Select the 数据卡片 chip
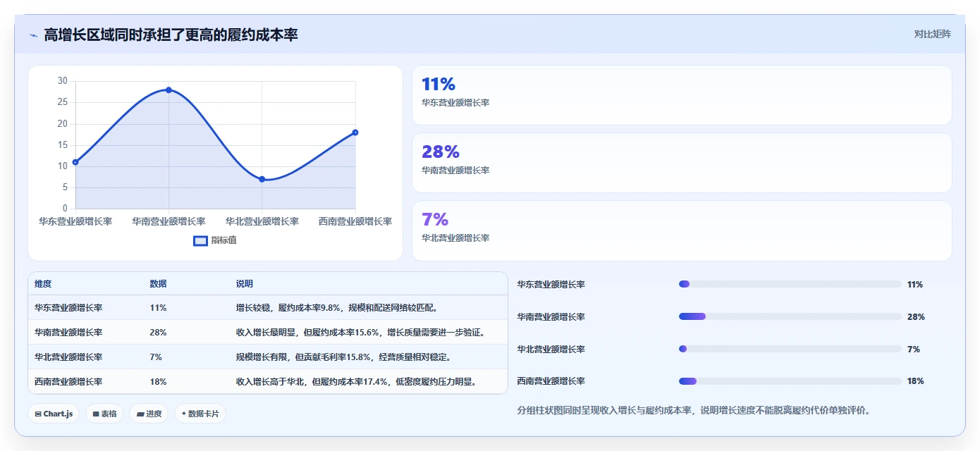The width and height of the screenshot is (980, 451). 200,414
